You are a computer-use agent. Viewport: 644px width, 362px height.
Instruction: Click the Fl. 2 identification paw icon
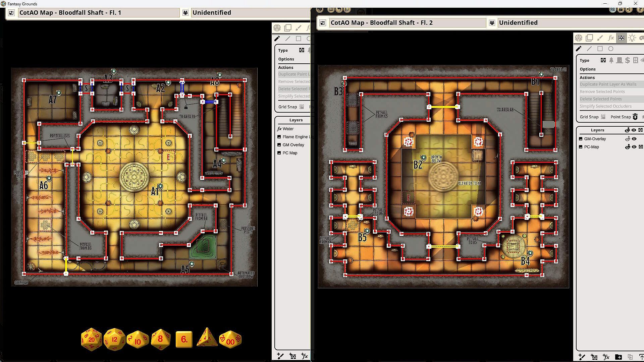point(492,23)
